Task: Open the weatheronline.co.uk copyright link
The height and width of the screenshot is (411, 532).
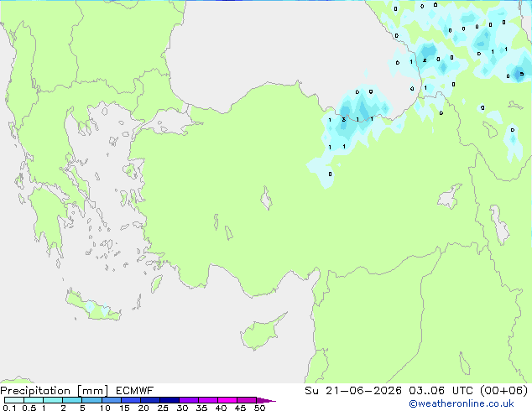Action: point(462,403)
